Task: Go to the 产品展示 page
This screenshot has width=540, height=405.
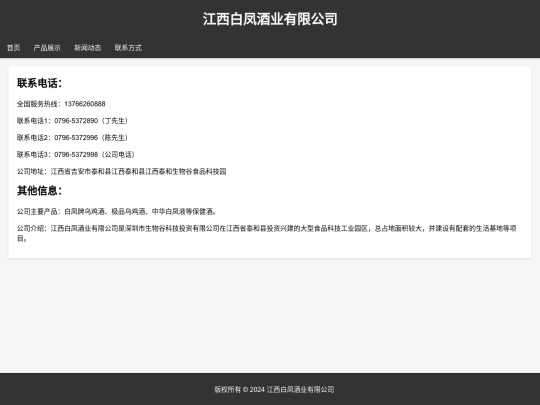Action: (x=47, y=48)
